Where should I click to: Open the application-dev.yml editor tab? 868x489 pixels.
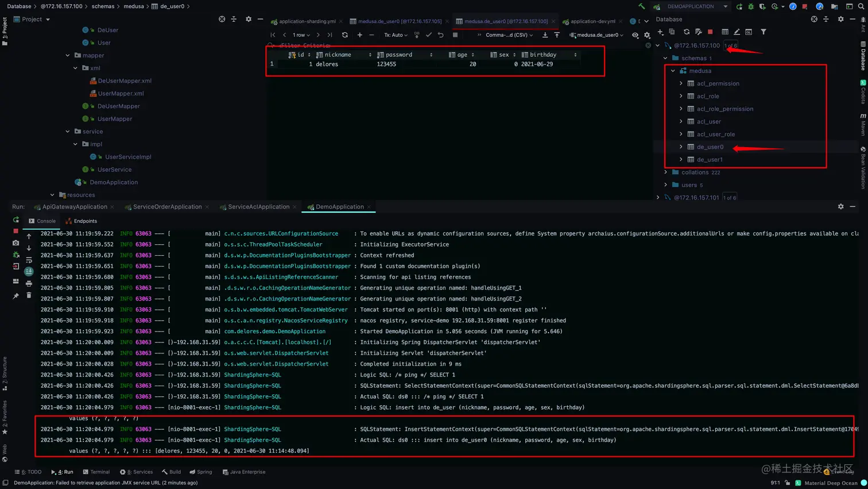point(592,21)
